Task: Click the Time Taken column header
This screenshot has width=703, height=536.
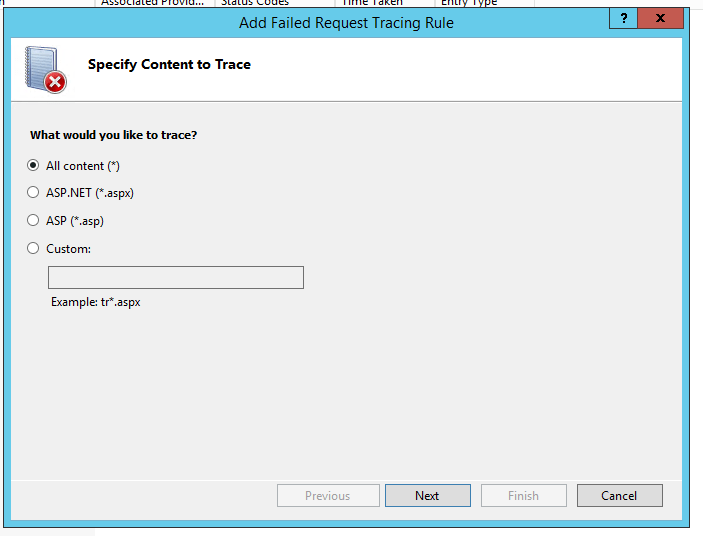Action: 372,3
